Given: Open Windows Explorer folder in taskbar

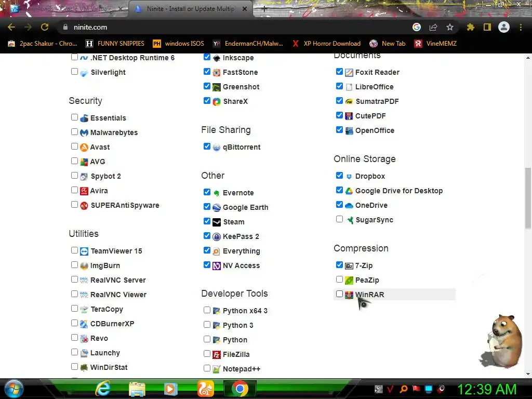Looking at the screenshot, I should click(137, 389).
